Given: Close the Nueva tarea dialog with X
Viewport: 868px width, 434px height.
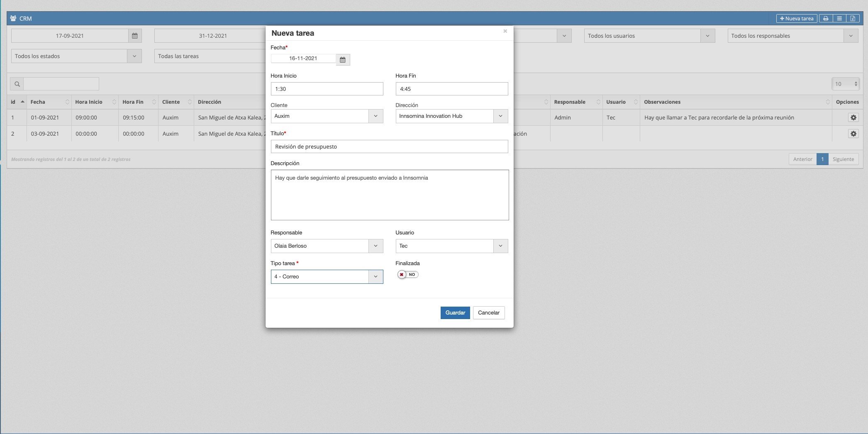Looking at the screenshot, I should 505,31.
